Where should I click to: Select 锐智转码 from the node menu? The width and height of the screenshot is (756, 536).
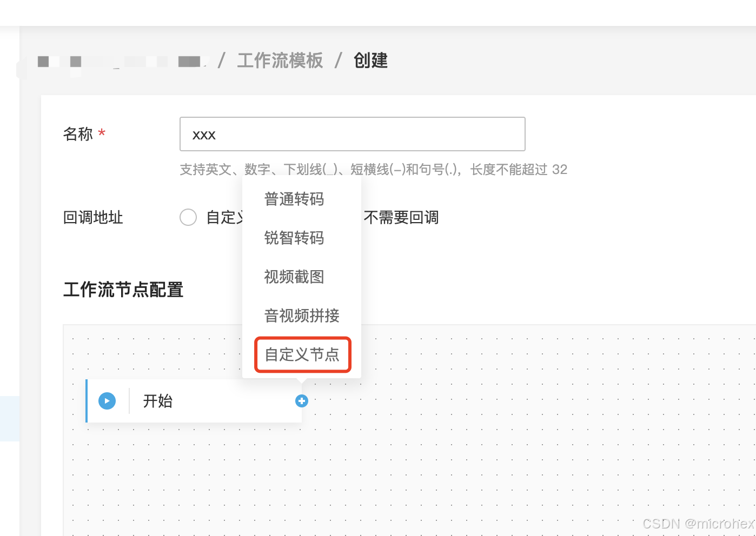(x=294, y=238)
